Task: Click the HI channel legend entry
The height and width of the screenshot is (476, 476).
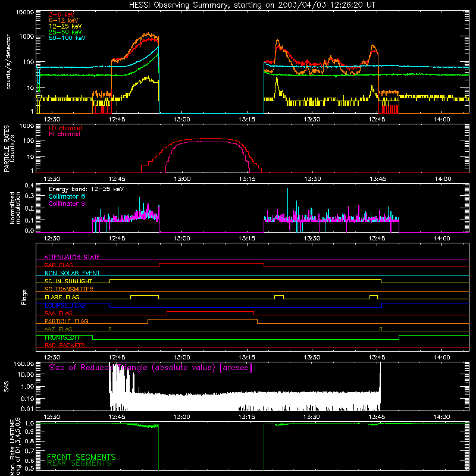Action: (64, 134)
